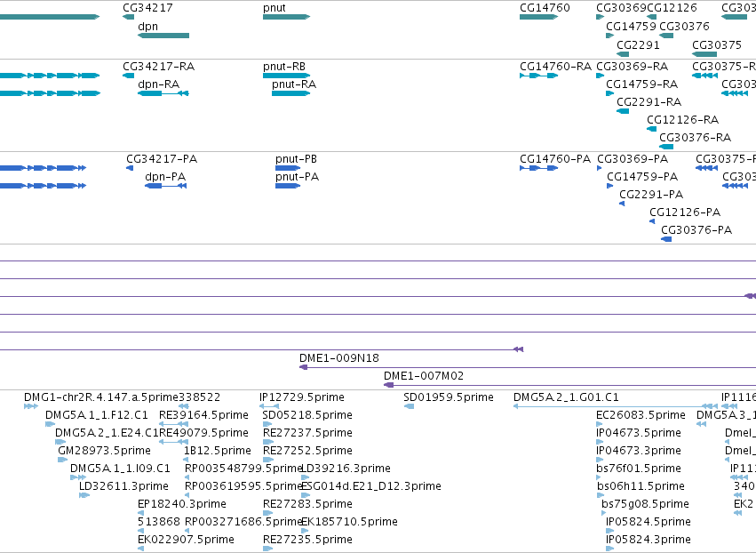The height and width of the screenshot is (553, 756).
Task: Click the pnut-PB protein bar
Action: pyautogui.click(x=288, y=168)
